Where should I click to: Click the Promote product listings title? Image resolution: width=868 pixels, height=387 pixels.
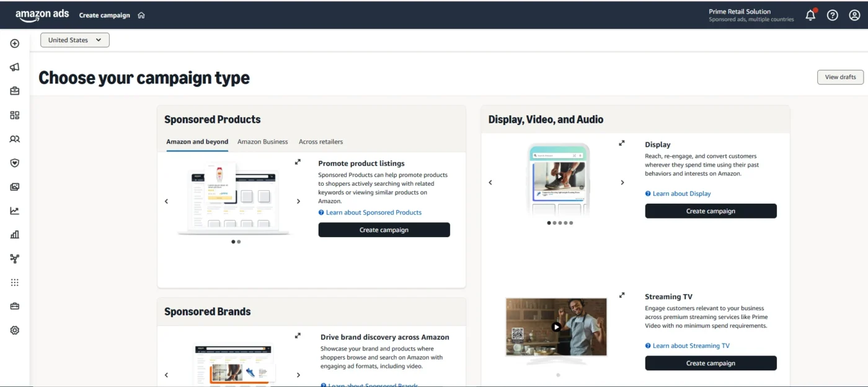click(361, 163)
